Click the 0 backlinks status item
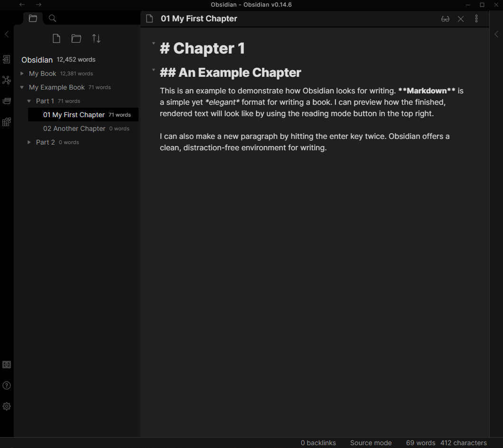This screenshot has height=448, width=503. click(318, 443)
